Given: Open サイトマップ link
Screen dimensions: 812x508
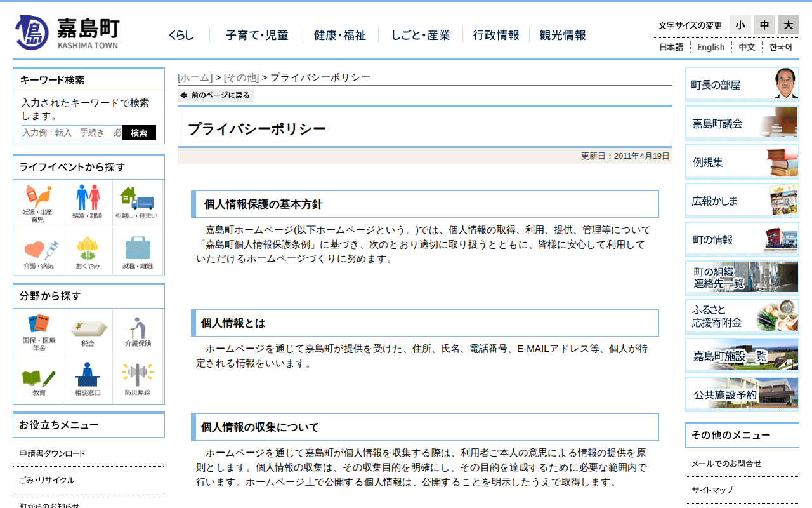Looking at the screenshot, I should pyautogui.click(x=712, y=490).
